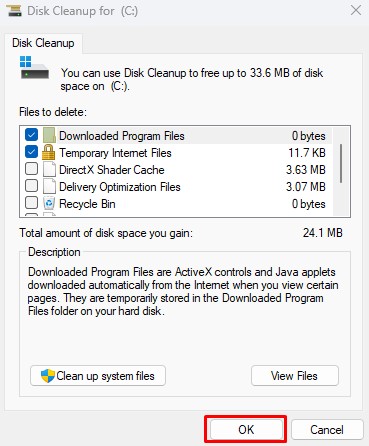Click the Disk Cleanup title bar icon
The width and height of the screenshot is (369, 446).
tap(14, 10)
